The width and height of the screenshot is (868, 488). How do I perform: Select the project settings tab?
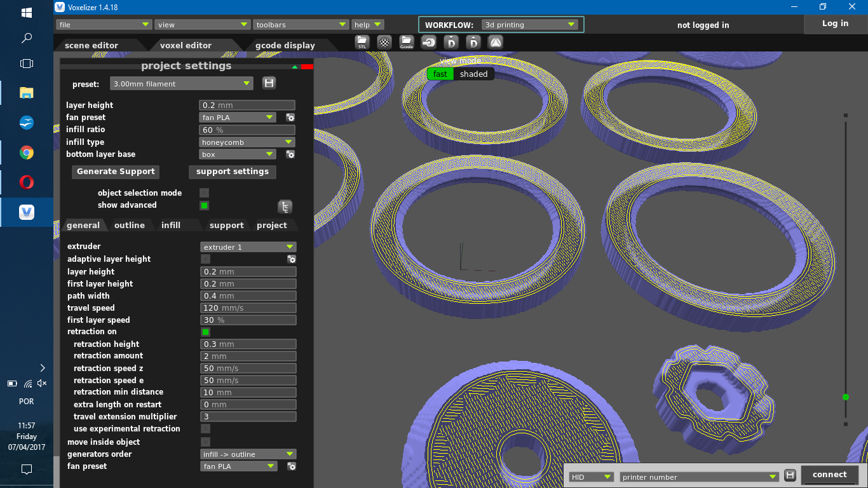(272, 226)
